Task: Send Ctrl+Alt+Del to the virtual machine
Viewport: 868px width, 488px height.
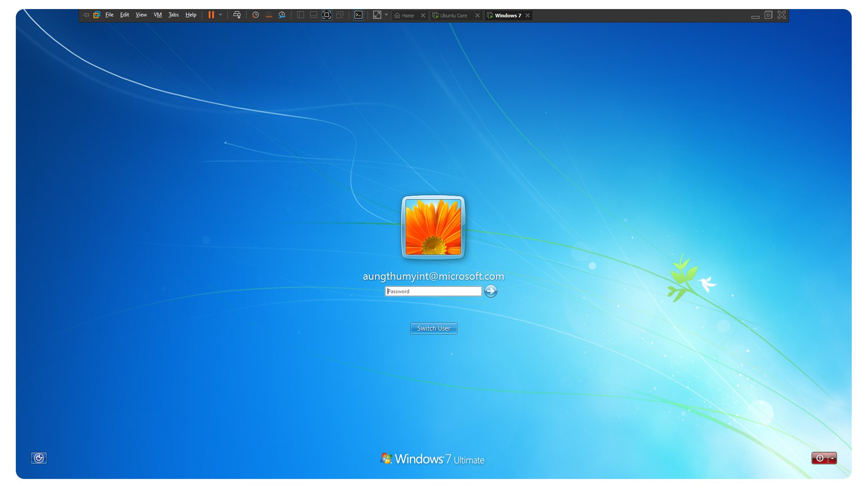Action: click(237, 15)
